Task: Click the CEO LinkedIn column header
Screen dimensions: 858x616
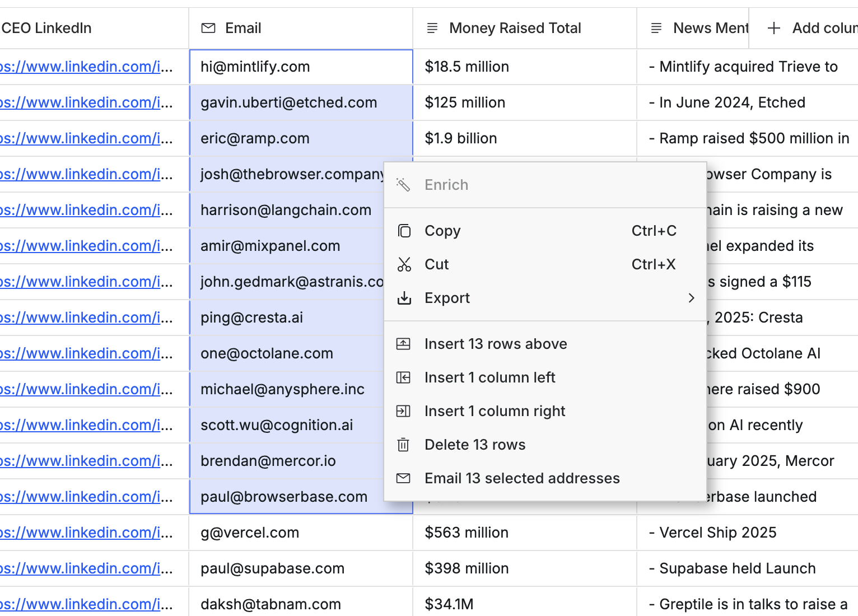Action: [x=94, y=28]
